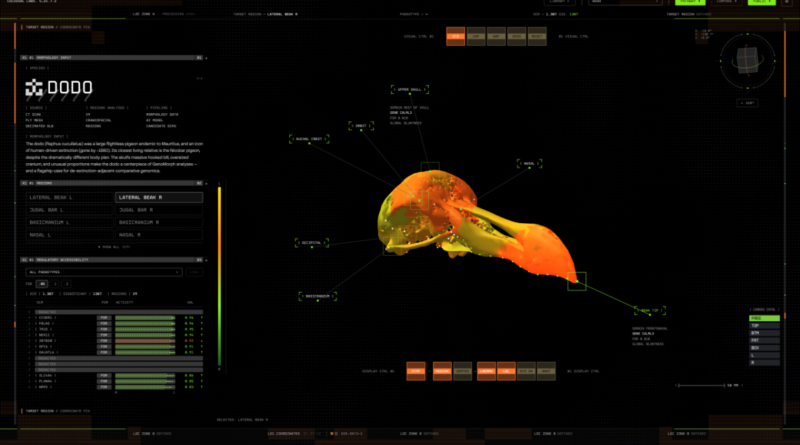Toggle the LNDMRK display control button
Screen dimensions: 800x445
(486, 371)
